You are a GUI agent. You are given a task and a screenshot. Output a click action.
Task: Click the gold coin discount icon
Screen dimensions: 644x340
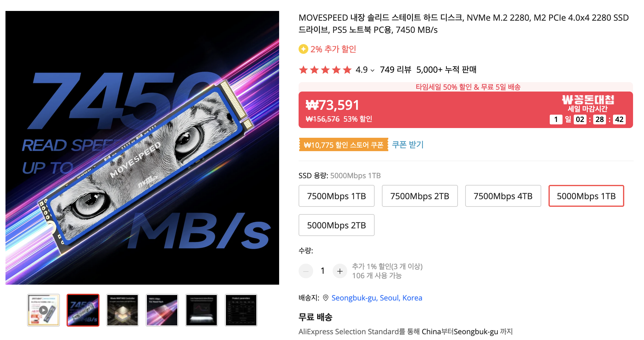coord(303,49)
